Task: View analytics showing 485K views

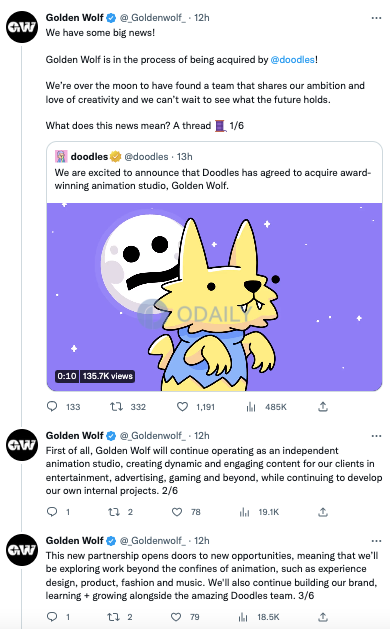Action: (251, 407)
